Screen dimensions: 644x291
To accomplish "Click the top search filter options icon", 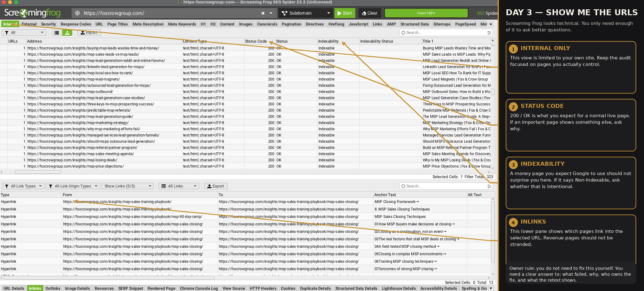I will click(x=489, y=33).
